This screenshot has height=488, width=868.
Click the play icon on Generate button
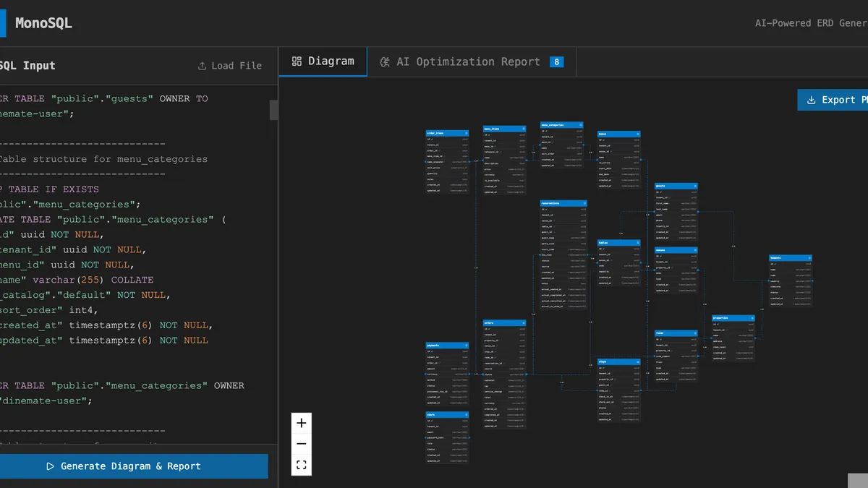(50, 466)
